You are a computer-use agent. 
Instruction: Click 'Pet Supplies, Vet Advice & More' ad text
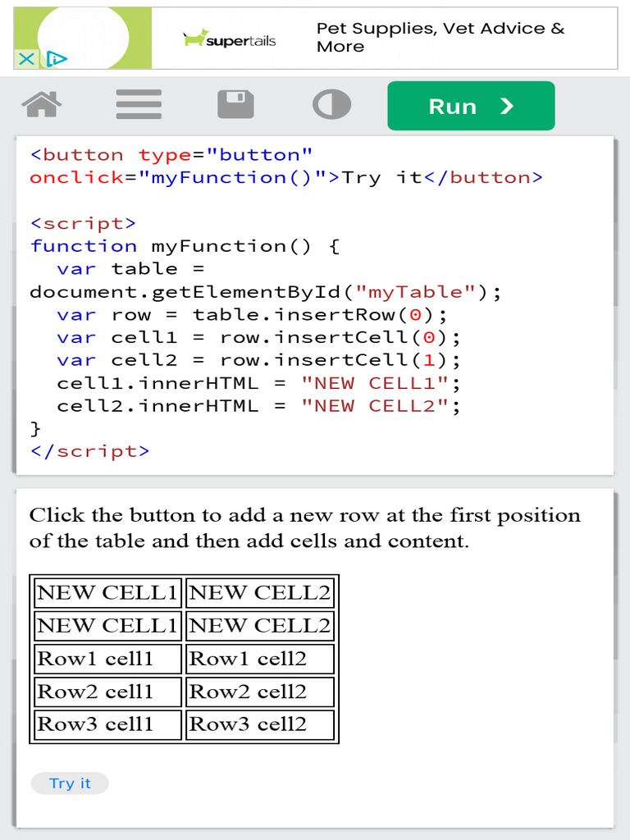pyautogui.click(x=441, y=37)
